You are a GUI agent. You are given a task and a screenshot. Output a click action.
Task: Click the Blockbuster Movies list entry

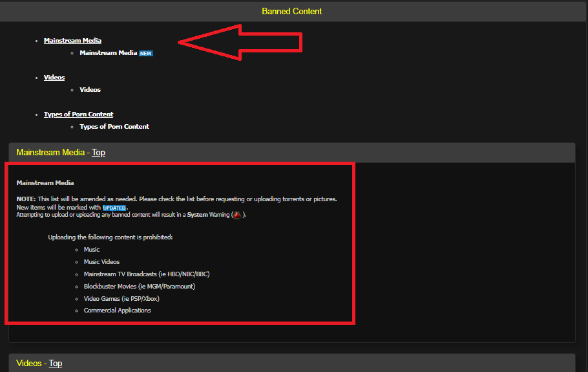(139, 286)
